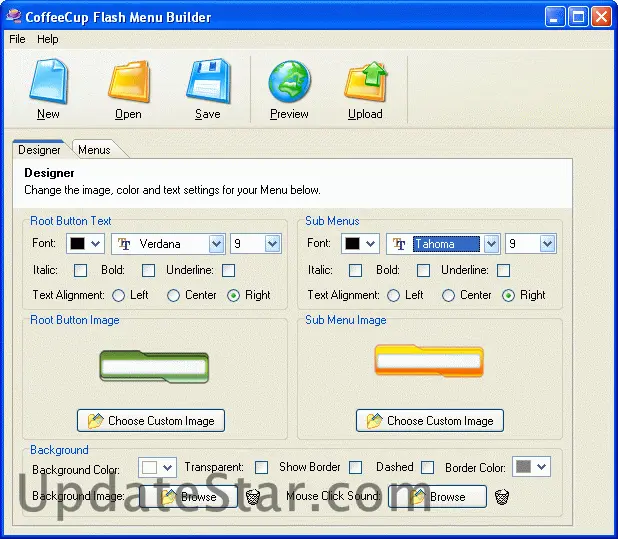618x539 pixels.
Task: Expand the Verdana font dropdown
Action: (x=216, y=244)
